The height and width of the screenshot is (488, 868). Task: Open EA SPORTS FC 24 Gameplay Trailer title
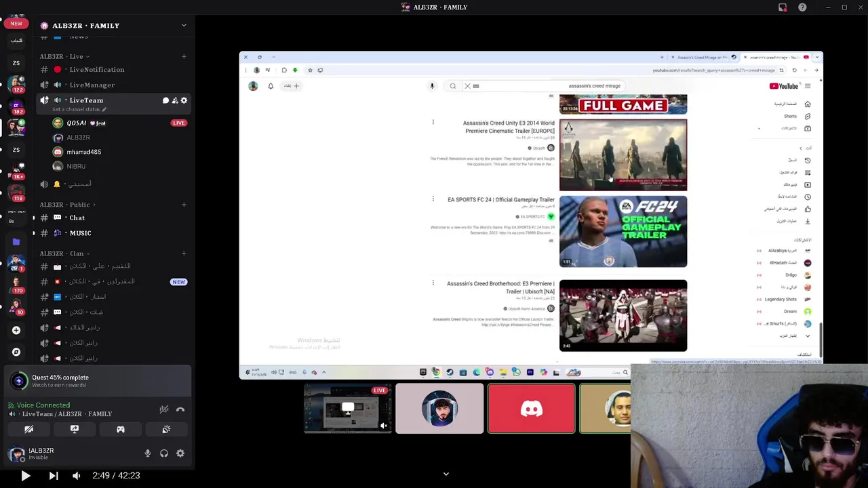click(501, 200)
